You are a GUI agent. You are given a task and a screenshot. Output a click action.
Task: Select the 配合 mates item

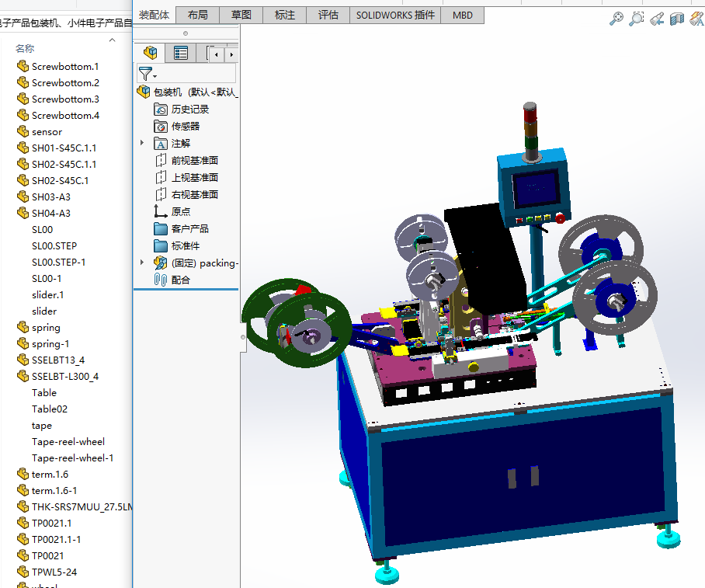[172, 280]
